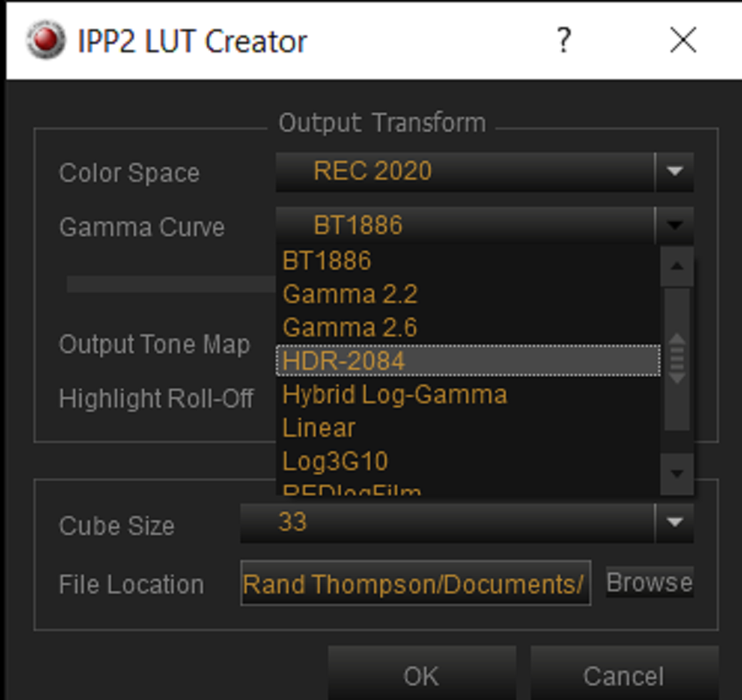Image resolution: width=742 pixels, height=700 pixels.
Task: Click the Gamma Curve label
Action: (x=142, y=227)
